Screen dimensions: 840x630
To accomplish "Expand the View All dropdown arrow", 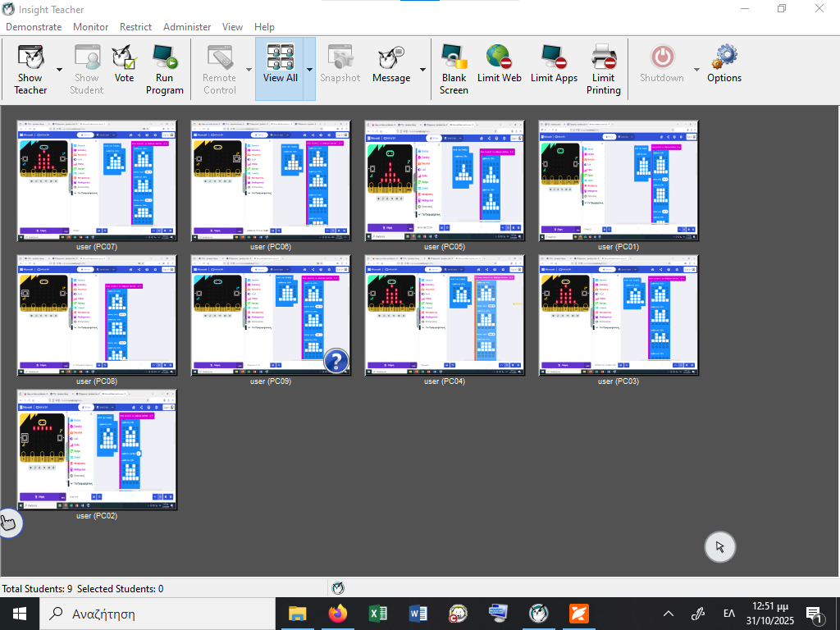I will [309, 70].
